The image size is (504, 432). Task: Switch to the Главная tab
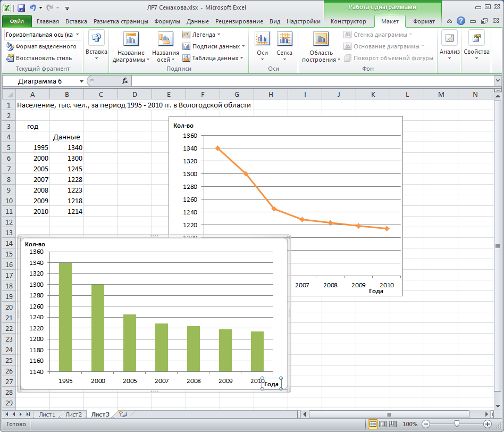[47, 21]
